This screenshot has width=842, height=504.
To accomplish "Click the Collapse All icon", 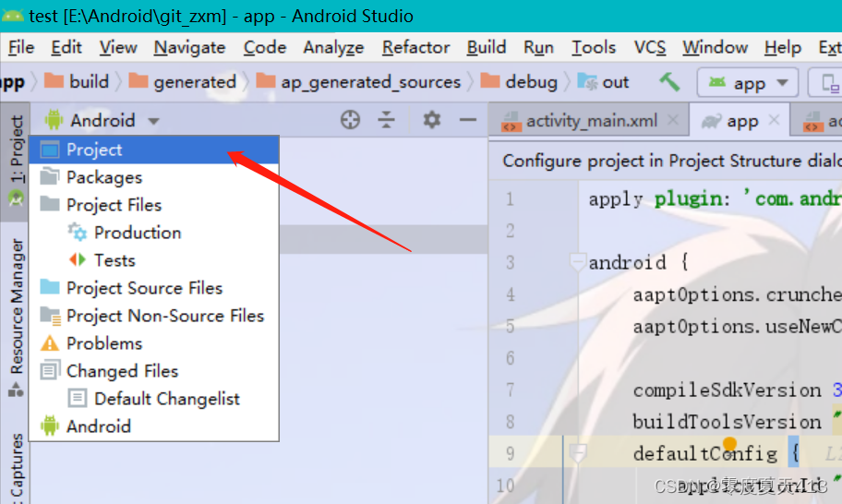I will (386, 120).
